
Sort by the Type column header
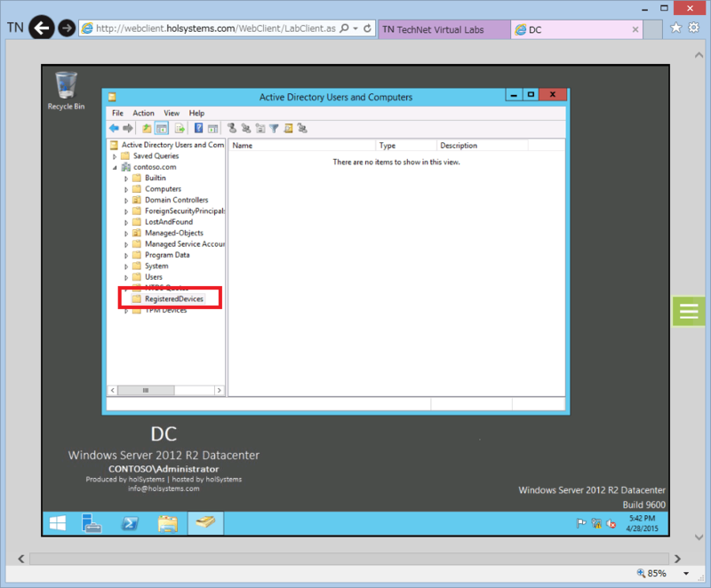pos(406,146)
